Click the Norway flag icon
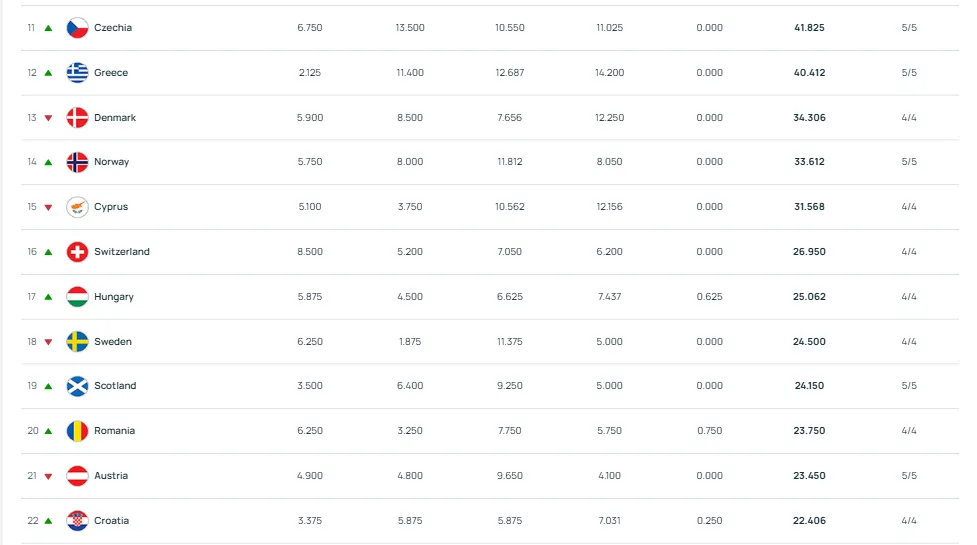977x545 pixels. coord(77,162)
